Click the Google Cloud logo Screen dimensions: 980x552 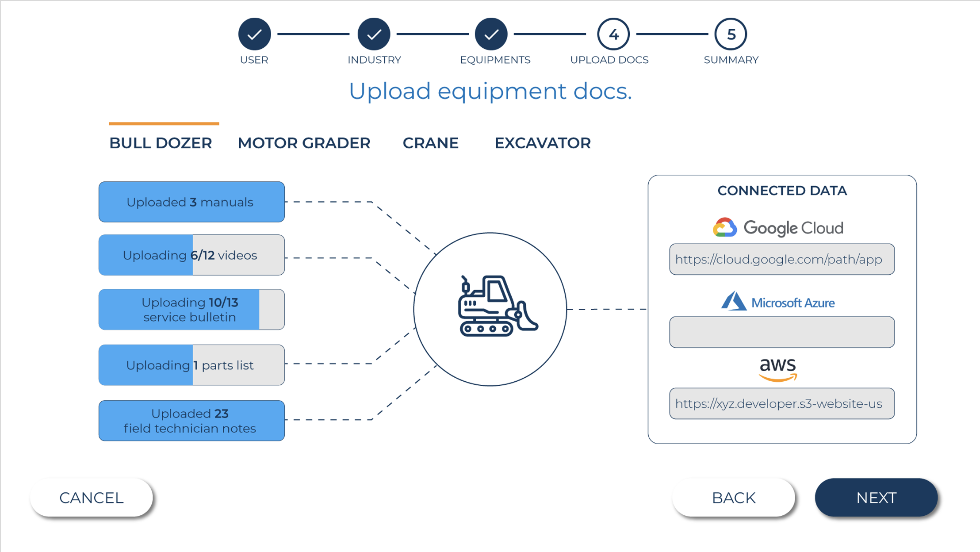click(x=778, y=228)
